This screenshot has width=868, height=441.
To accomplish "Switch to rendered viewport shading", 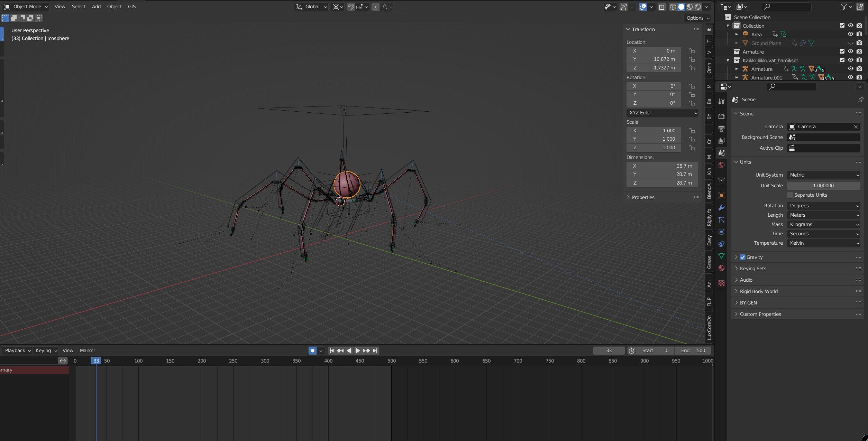I will tap(698, 7).
